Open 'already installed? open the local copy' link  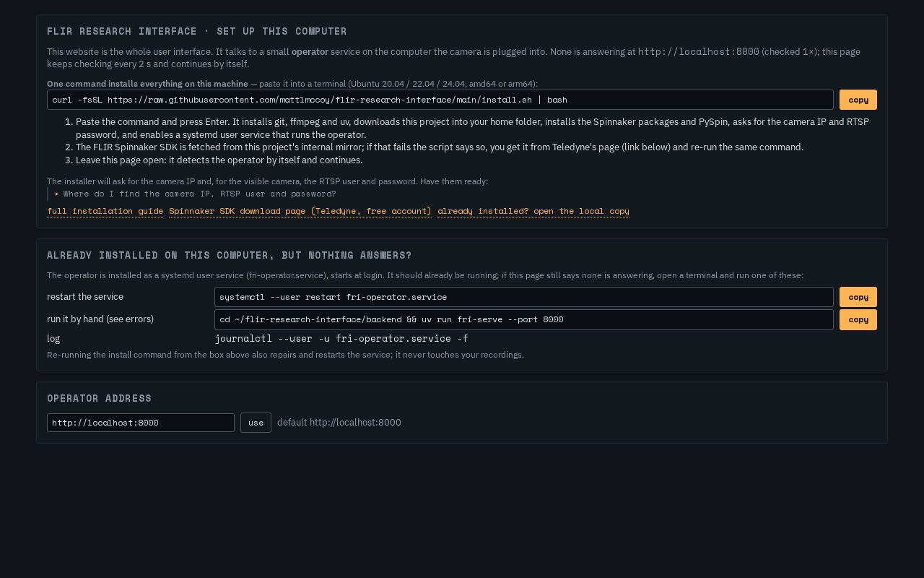tap(533, 211)
